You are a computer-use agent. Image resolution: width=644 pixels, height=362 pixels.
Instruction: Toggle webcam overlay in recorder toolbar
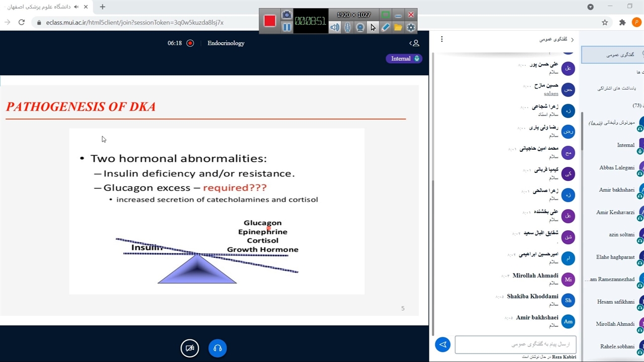pyautogui.click(x=360, y=28)
